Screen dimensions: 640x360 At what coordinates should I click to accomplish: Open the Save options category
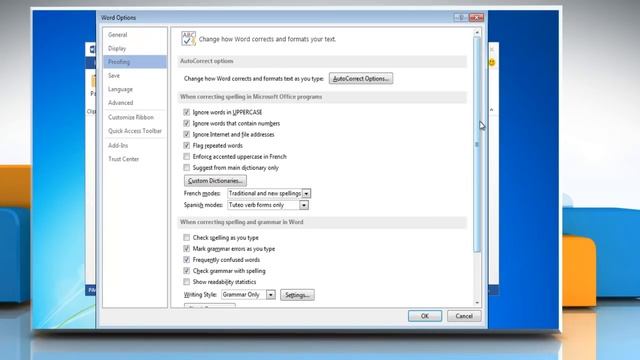[x=114, y=76]
